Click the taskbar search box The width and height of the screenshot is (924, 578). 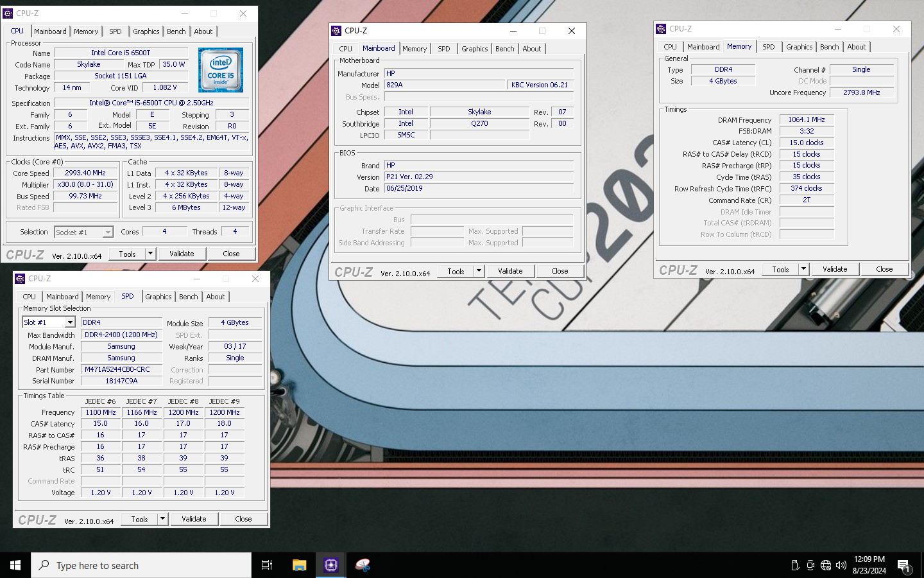[x=141, y=565]
